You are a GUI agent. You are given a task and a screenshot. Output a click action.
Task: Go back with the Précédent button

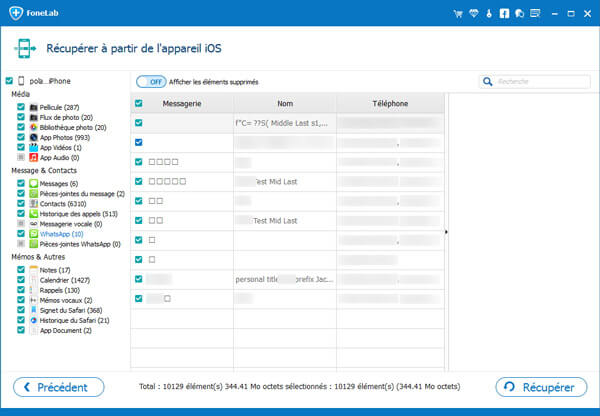pyautogui.click(x=58, y=387)
